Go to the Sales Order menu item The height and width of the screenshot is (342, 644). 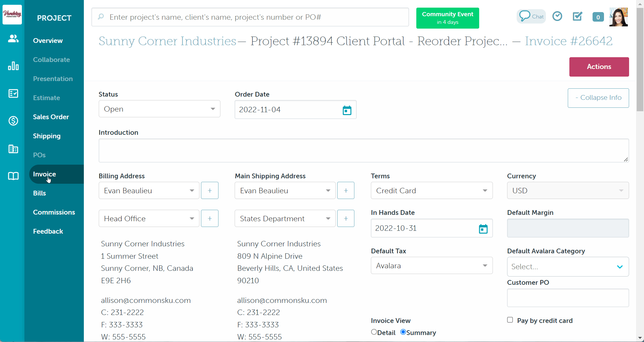(x=51, y=117)
